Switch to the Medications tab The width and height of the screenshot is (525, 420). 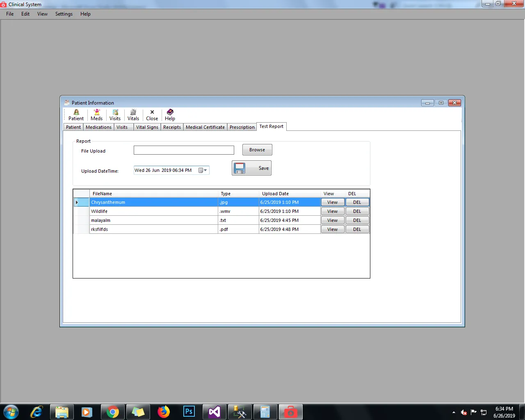pyautogui.click(x=98, y=127)
